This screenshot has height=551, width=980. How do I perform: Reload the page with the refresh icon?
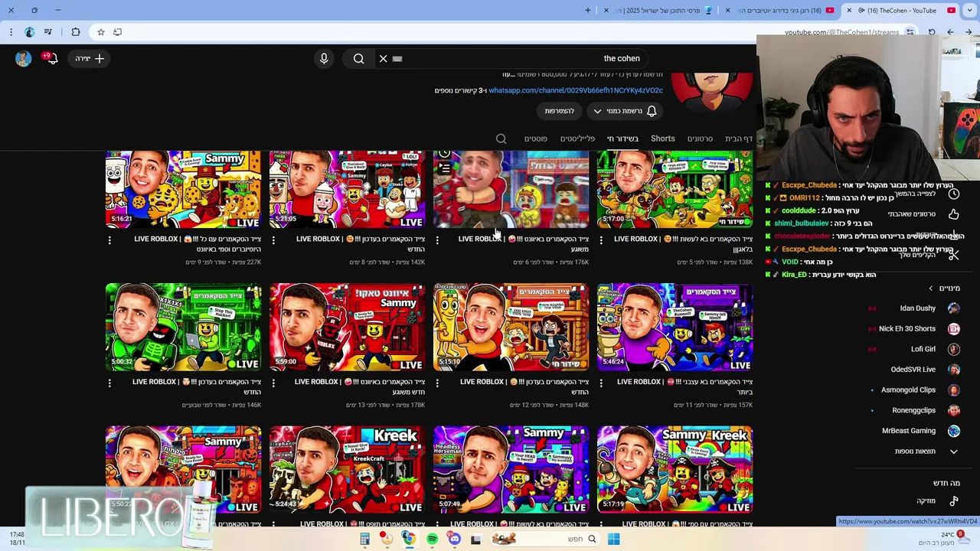click(x=932, y=32)
